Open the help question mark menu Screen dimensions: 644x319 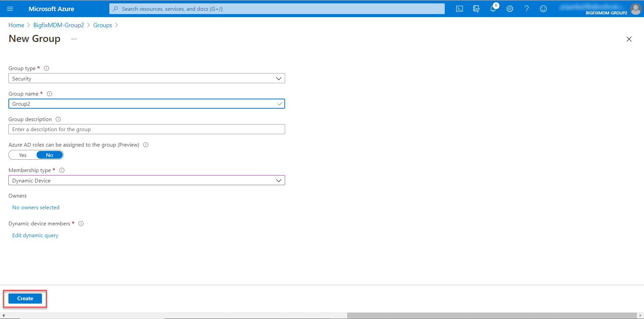tap(527, 9)
